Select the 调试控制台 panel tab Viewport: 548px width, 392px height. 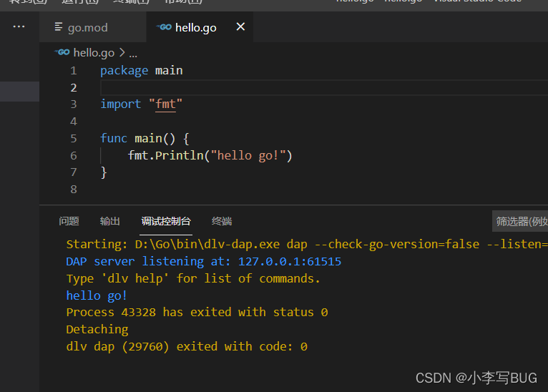166,221
